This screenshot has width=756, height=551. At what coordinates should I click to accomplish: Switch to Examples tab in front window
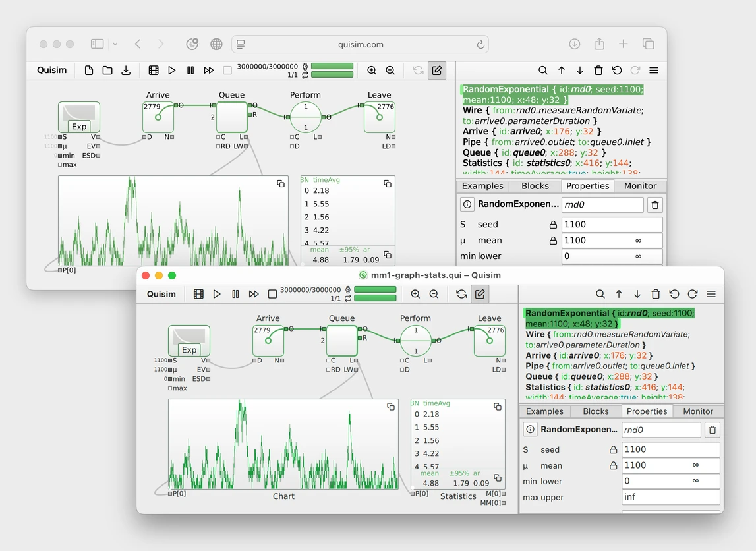(x=544, y=411)
